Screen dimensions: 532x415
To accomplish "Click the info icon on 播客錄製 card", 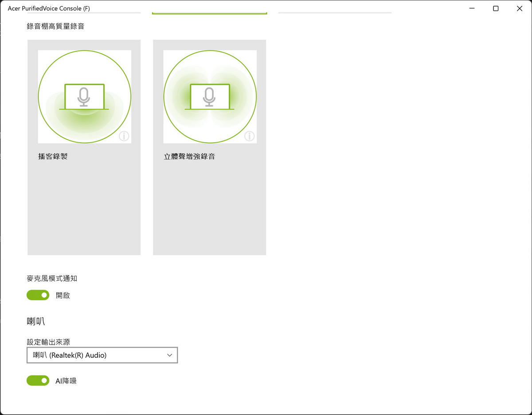I will tap(124, 136).
